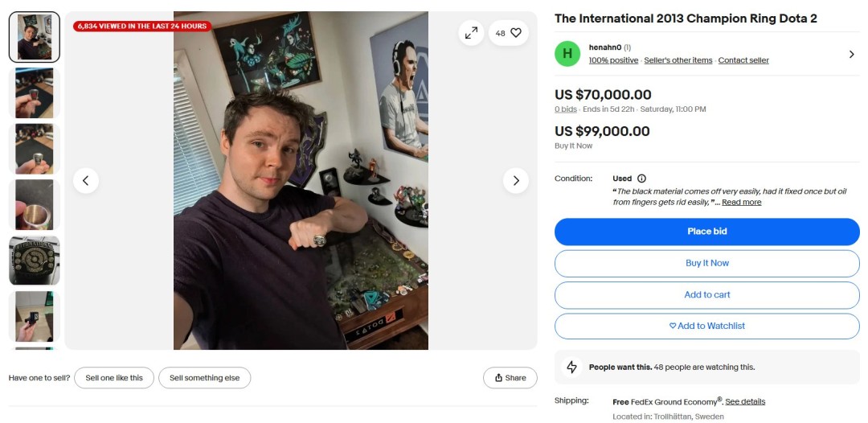
Task: View the seller's other items
Action: point(680,60)
